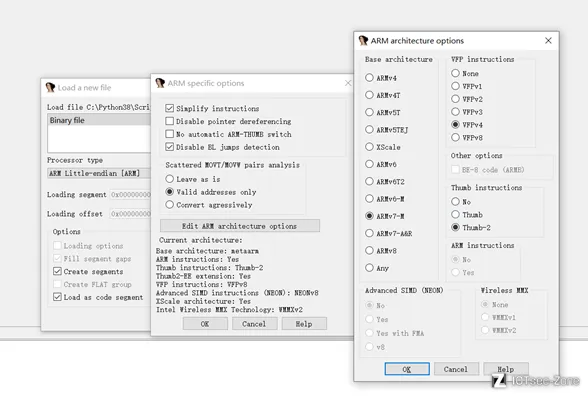Open the Processor type dropdown
The image size is (588, 397).
(x=99, y=173)
